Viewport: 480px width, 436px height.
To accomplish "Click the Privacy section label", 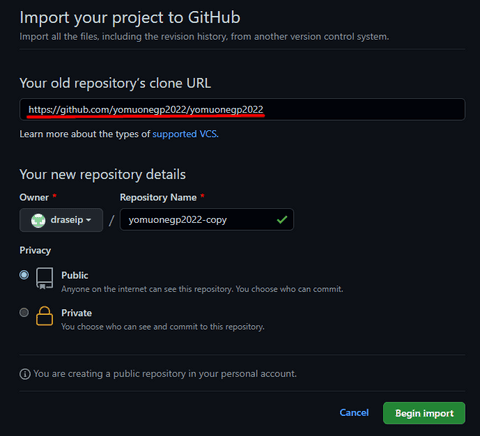I will click(35, 250).
